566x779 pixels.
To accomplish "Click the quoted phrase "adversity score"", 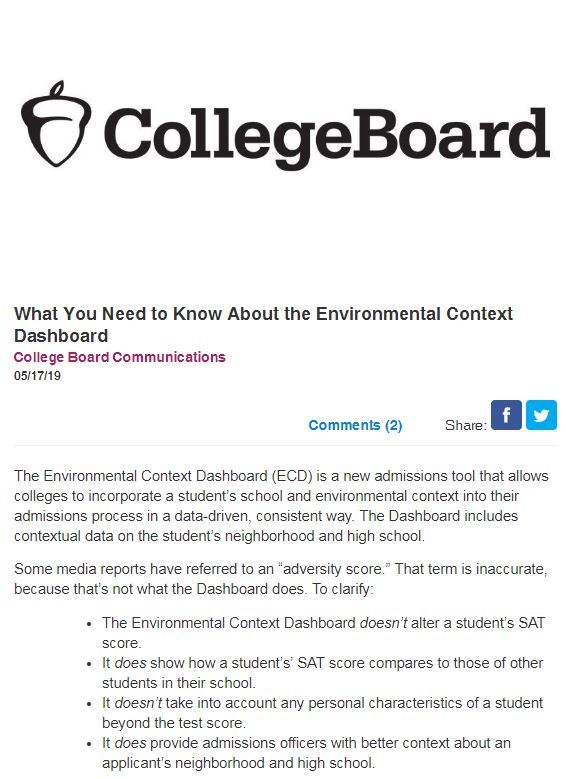I will point(334,569).
